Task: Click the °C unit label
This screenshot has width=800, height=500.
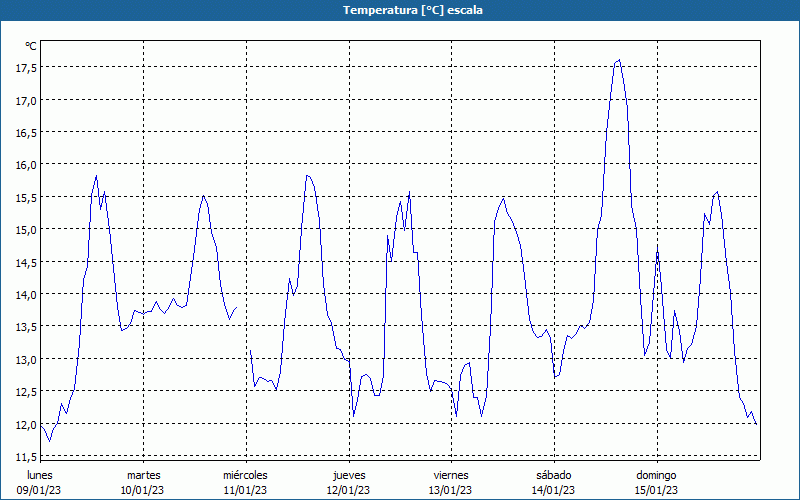Action: (31, 46)
